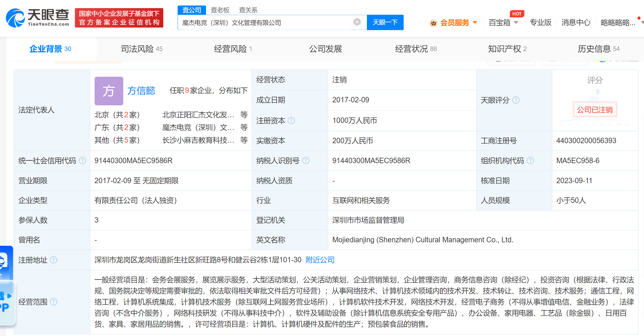Open the 公司发展 tab
The width and height of the screenshot is (644, 336).
click(x=326, y=49)
